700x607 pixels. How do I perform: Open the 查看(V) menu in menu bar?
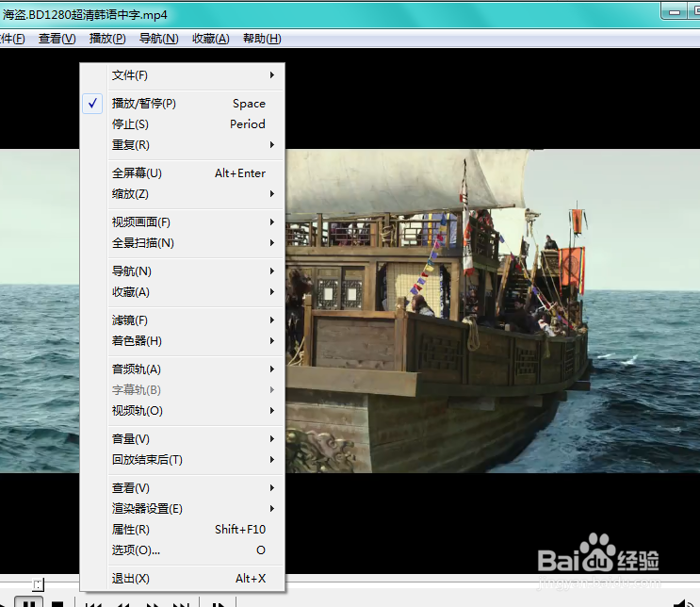click(x=57, y=39)
